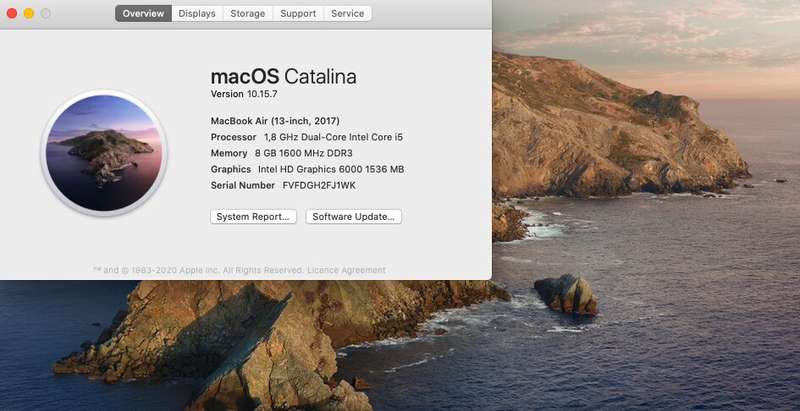Click the MacBook Air (13-inch, 2017) text
Image resolution: width=800 pixels, height=411 pixels.
(275, 121)
